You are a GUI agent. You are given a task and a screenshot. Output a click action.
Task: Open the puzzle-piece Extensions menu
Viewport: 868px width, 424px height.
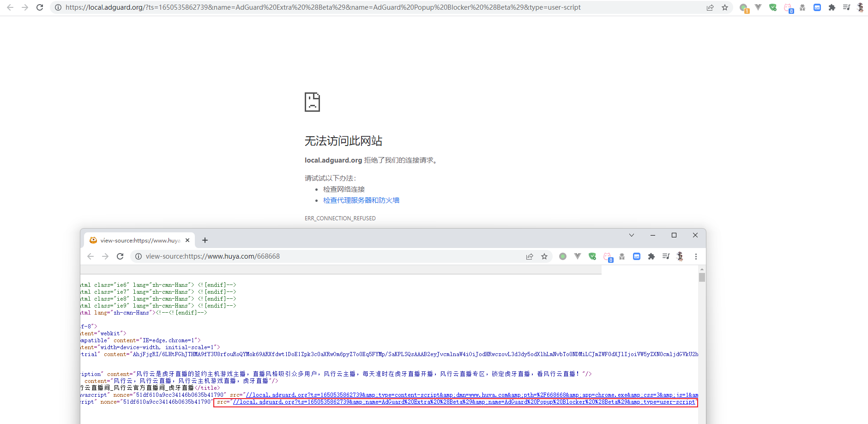833,8
